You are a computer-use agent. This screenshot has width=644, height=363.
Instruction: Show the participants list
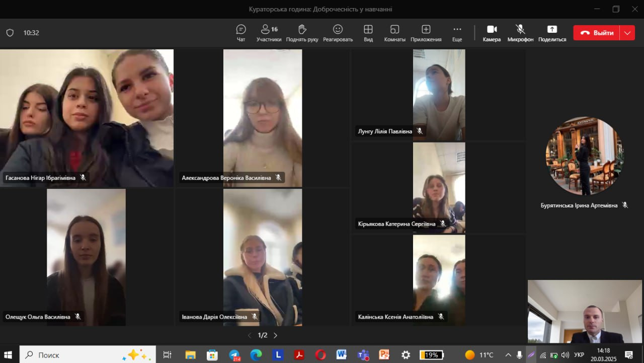coord(269,33)
